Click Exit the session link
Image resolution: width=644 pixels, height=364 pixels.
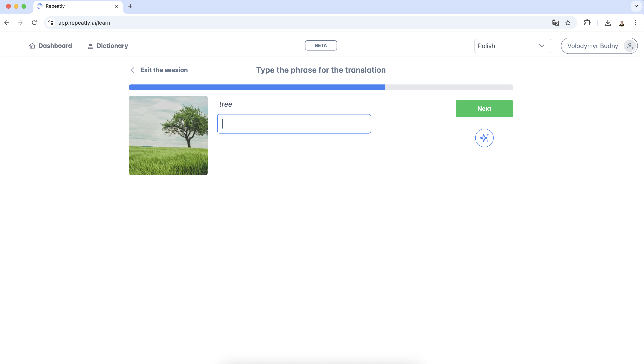point(159,70)
